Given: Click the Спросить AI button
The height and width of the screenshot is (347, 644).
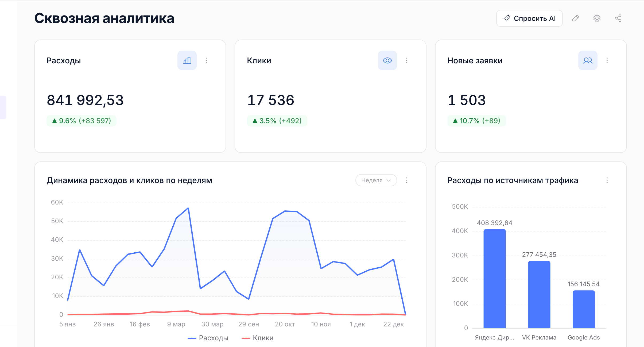Looking at the screenshot, I should (529, 18).
